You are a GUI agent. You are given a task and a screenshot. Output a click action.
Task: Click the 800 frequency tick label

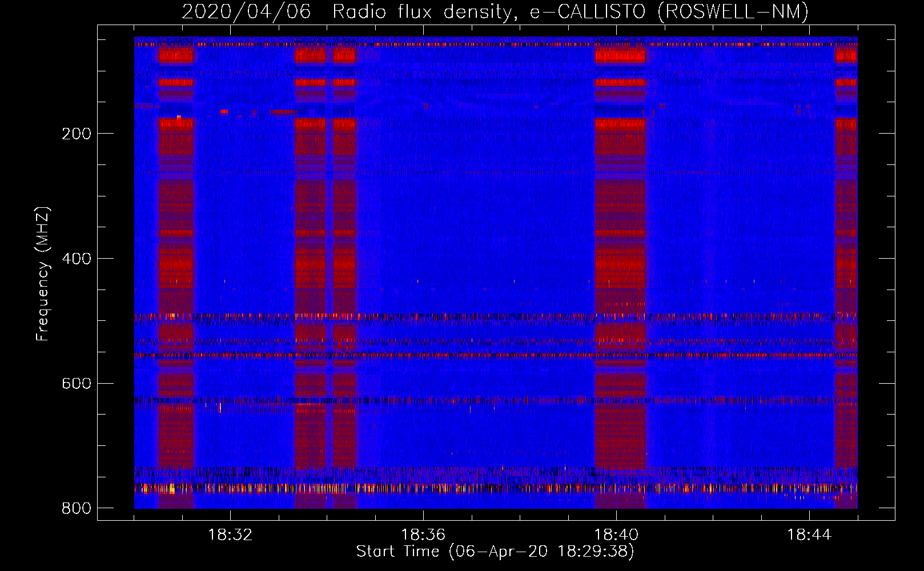[76, 508]
